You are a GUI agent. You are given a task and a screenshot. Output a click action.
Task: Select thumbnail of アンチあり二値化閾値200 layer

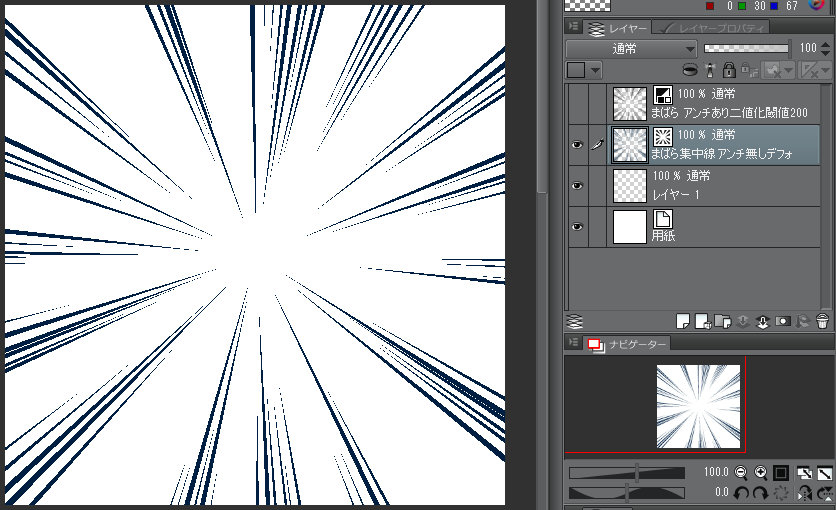pyautogui.click(x=630, y=103)
